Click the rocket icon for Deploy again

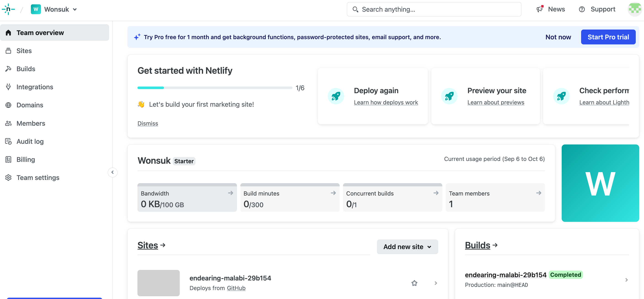336,96
